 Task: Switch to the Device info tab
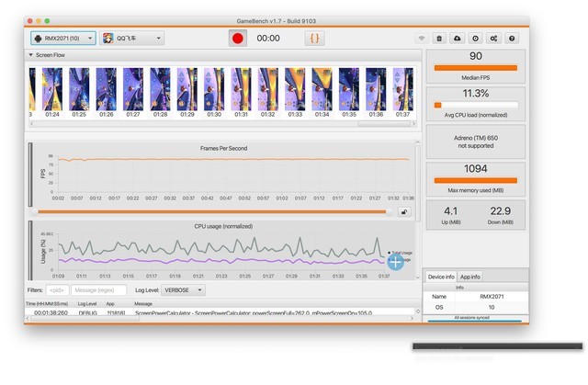440,277
